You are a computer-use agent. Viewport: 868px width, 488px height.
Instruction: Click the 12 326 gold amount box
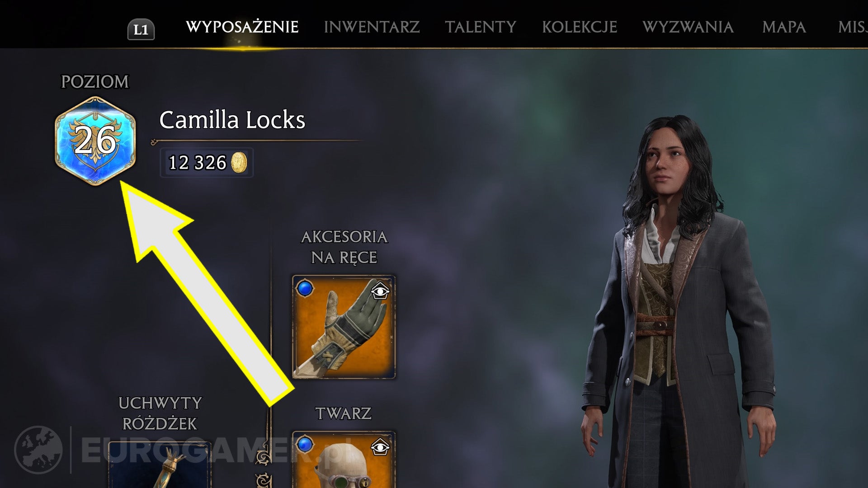(x=207, y=163)
